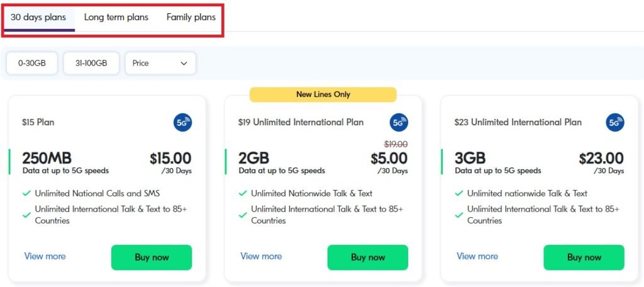This screenshot has width=644, height=287.
Task: Click checkmark beside Unlimited National Calls and SMS
Action: pyautogui.click(x=26, y=193)
